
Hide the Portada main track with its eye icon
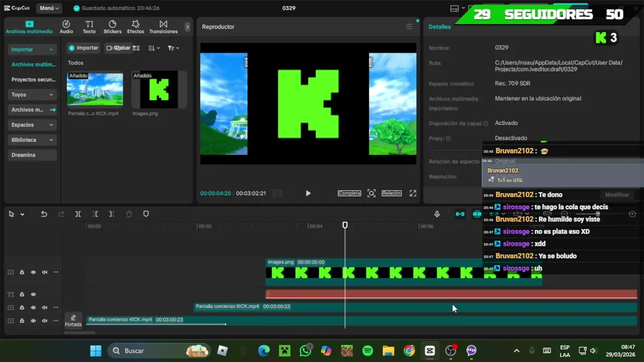tap(33, 321)
